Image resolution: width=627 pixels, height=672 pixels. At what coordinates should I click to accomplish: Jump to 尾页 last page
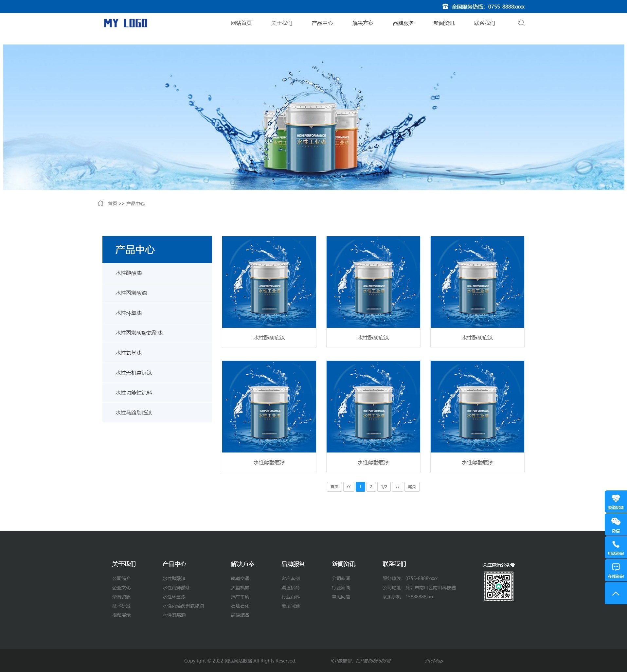[x=412, y=487]
